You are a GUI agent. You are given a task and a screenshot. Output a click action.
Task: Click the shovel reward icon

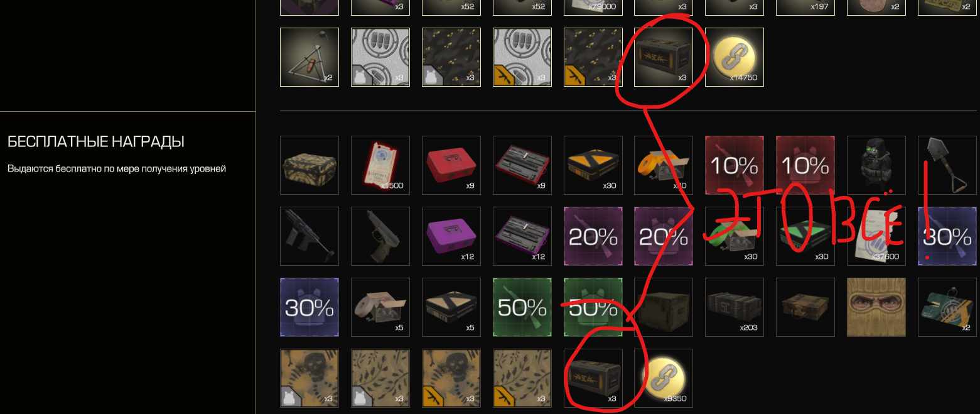pyautogui.click(x=947, y=165)
